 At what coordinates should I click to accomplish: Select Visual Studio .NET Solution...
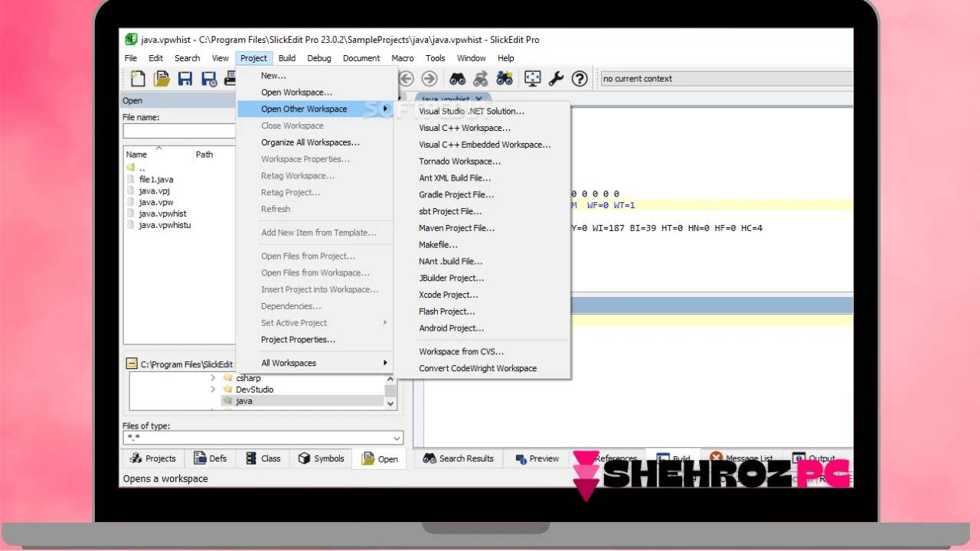(482, 111)
